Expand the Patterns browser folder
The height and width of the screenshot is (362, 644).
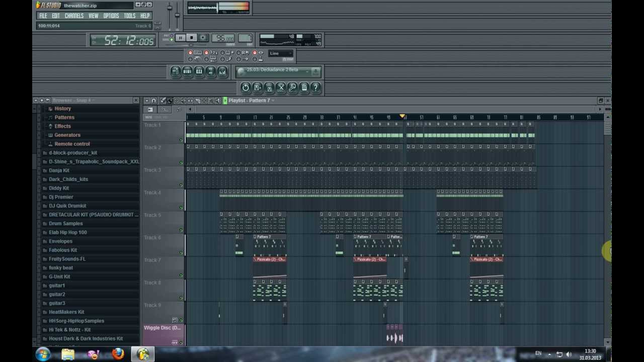[64, 117]
